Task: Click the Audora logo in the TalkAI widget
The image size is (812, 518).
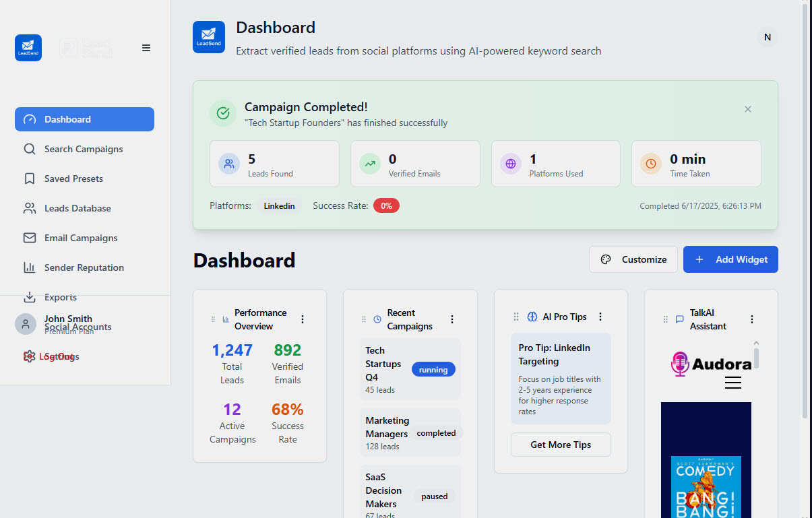Action: [711, 364]
